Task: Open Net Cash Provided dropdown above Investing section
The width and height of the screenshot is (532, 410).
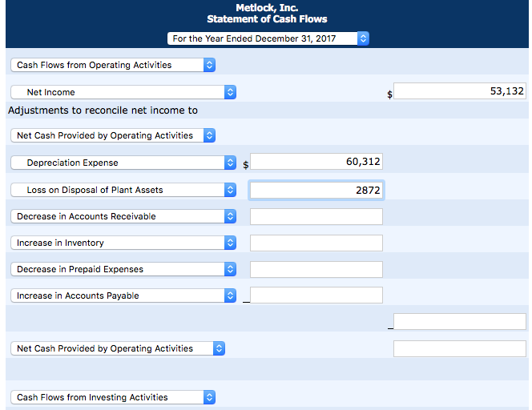Action: [x=118, y=348]
